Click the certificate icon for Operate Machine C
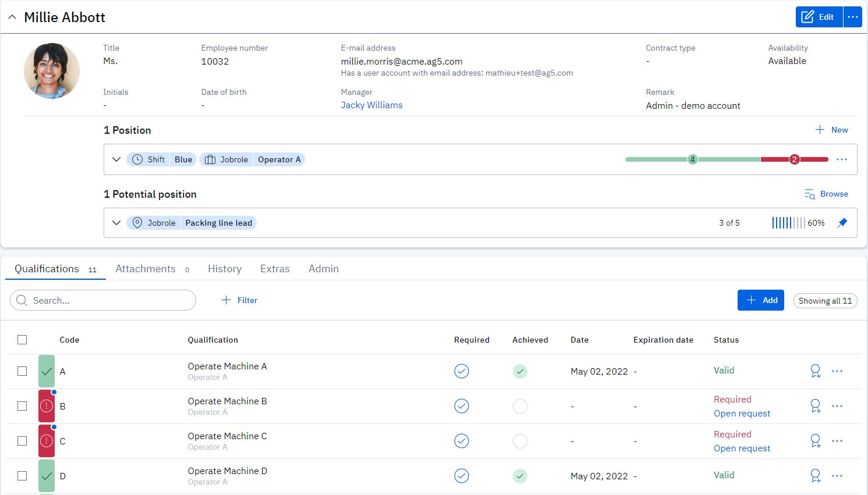The image size is (868, 495). [816, 441]
